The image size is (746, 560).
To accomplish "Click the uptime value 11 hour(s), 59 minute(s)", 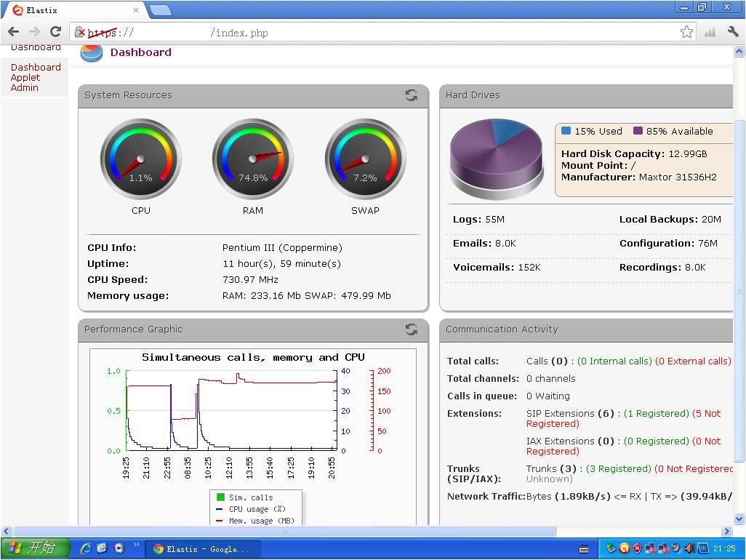I will pyautogui.click(x=281, y=263).
